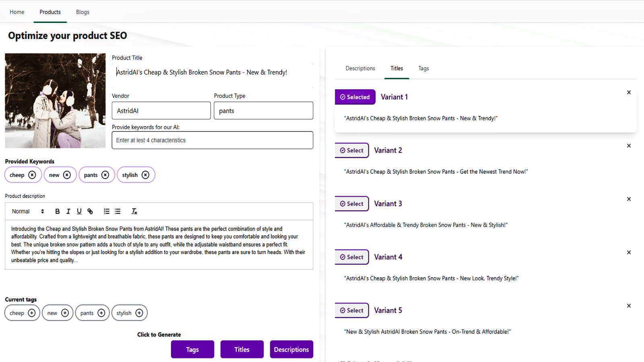
Task: Generate Titles with the purple button
Action: click(242, 350)
